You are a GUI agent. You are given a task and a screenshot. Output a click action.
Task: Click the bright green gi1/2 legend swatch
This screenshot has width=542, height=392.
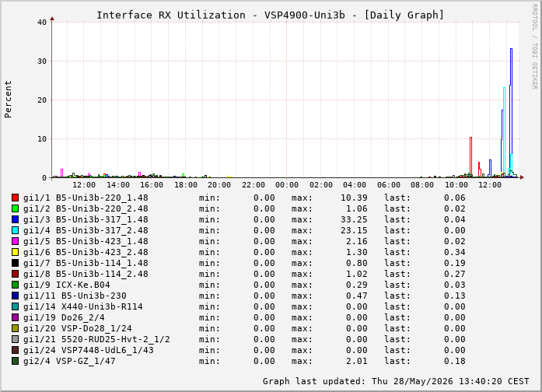coord(15,208)
